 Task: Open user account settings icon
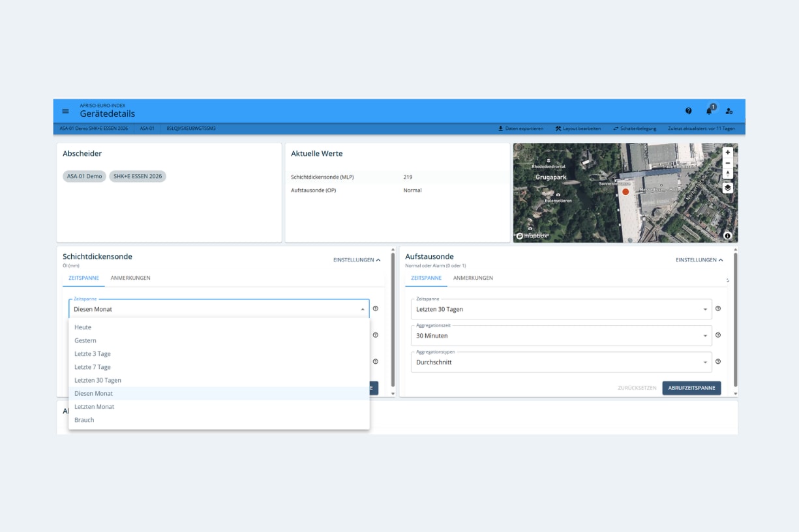pos(729,111)
